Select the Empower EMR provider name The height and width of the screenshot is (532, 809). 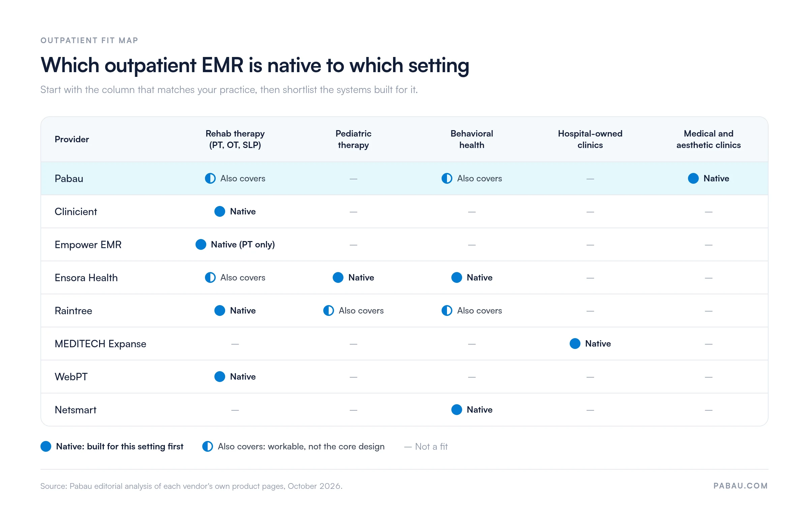click(88, 244)
